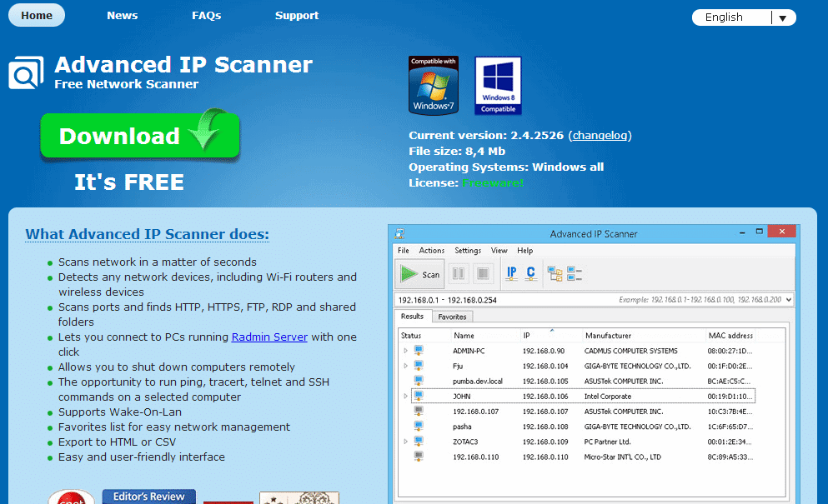Screen dimensions: 828x504
Task: Click computer icon in JOHN row
Action: pos(419,396)
